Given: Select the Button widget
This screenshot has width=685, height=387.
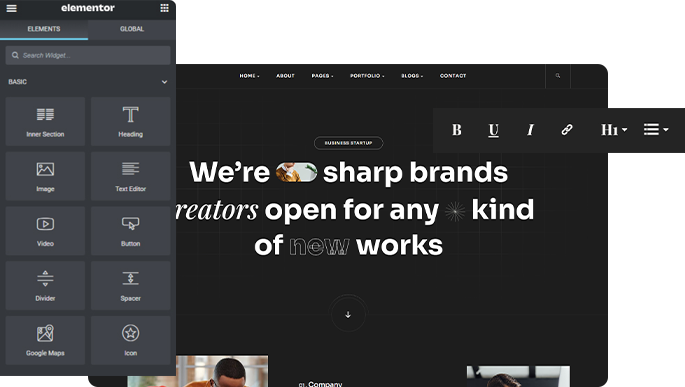Looking at the screenshot, I should [131, 231].
